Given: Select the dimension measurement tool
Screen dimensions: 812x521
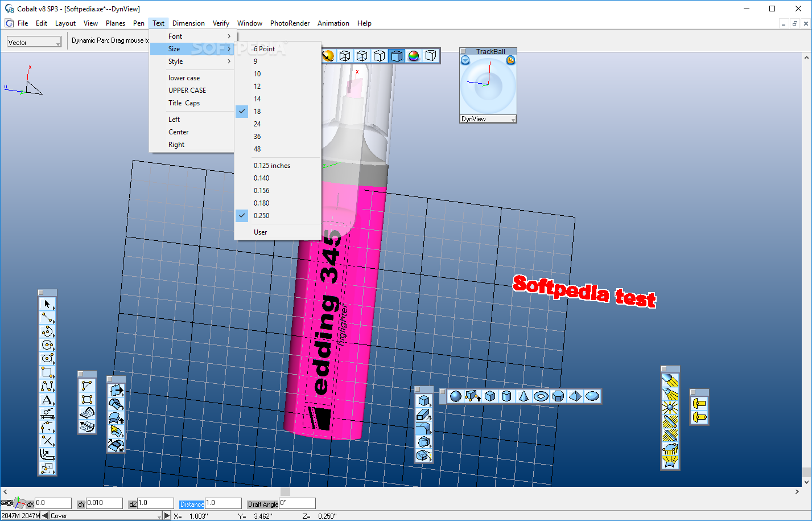Looking at the screenshot, I should coord(47,413).
